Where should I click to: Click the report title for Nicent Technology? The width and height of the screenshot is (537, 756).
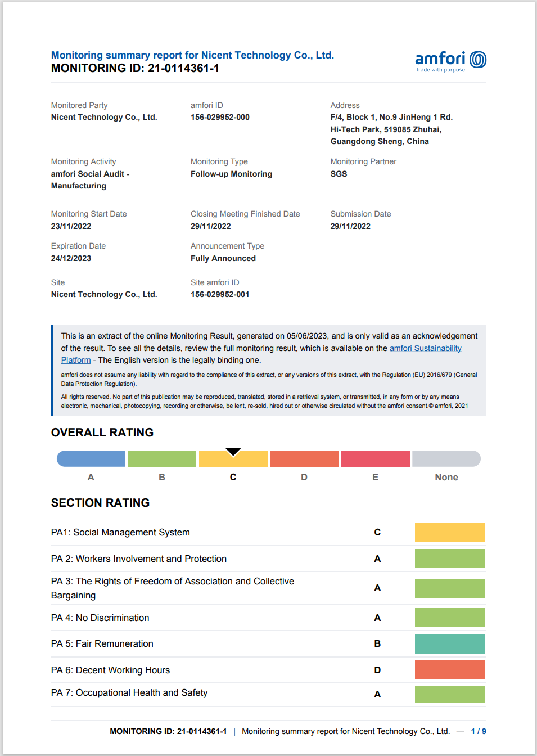click(192, 55)
